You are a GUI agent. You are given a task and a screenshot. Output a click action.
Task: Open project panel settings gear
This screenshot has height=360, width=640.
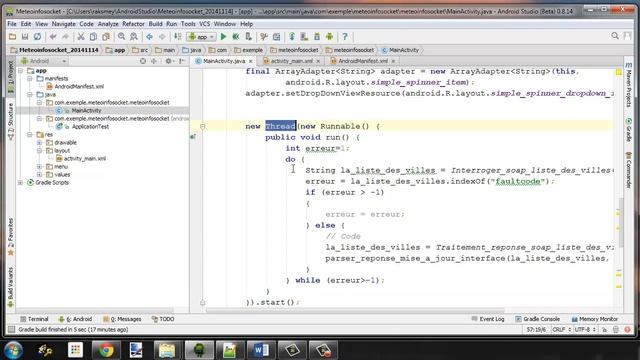[168, 61]
